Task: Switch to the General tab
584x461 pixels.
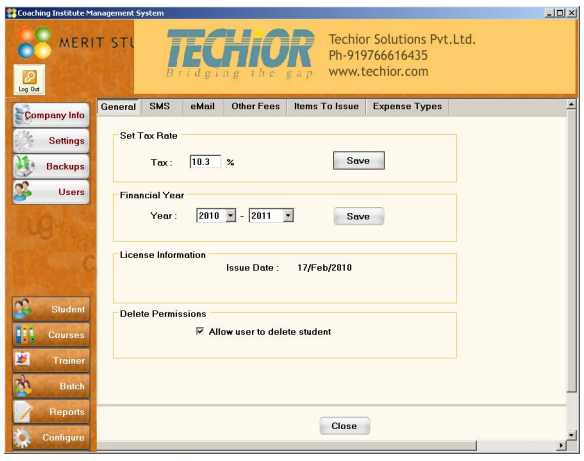Action: pyautogui.click(x=118, y=107)
